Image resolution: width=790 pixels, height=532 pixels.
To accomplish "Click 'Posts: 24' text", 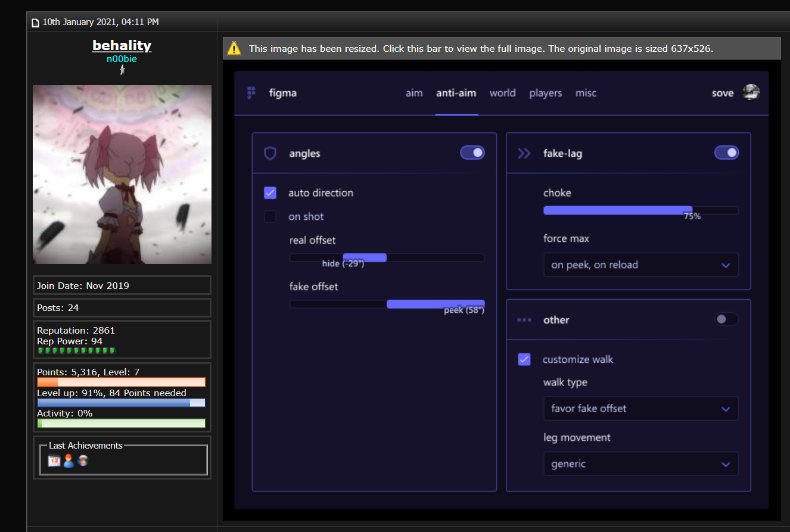I will click(58, 307).
